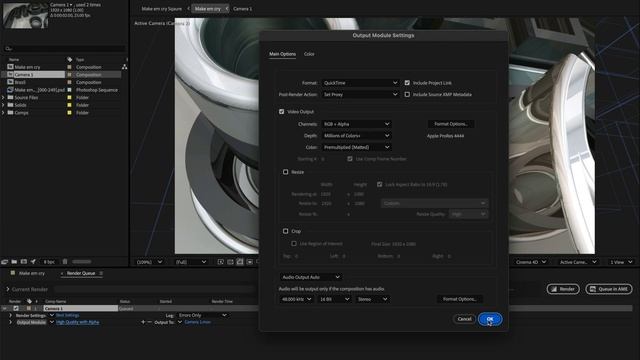640x360 pixels.
Task: Toggle the mask and shape path visibility icon
Action: [x=240, y=262]
